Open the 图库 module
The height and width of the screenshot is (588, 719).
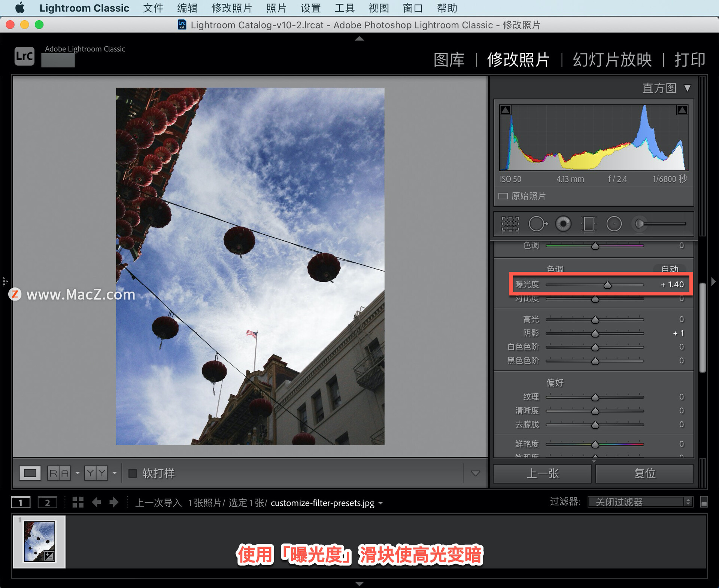pos(449,60)
